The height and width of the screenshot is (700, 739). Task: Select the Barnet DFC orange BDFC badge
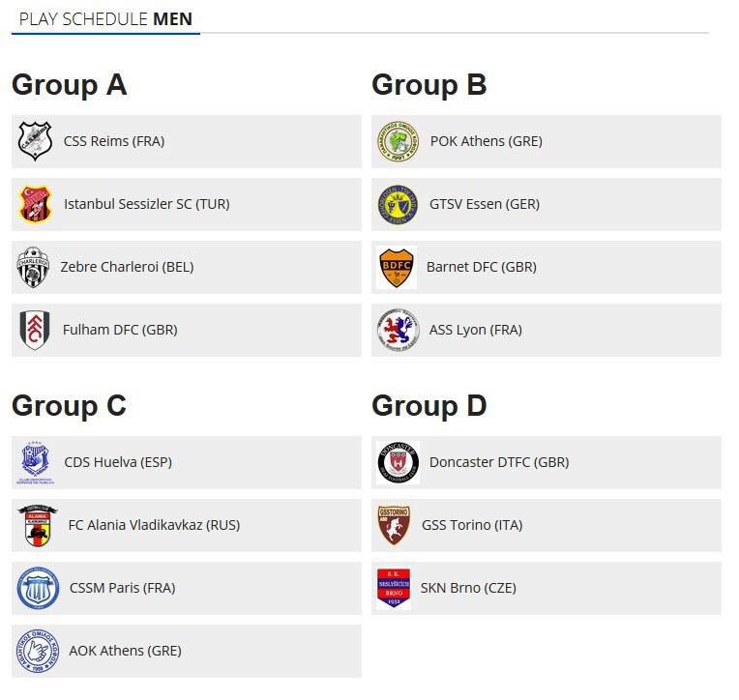pyautogui.click(x=397, y=267)
